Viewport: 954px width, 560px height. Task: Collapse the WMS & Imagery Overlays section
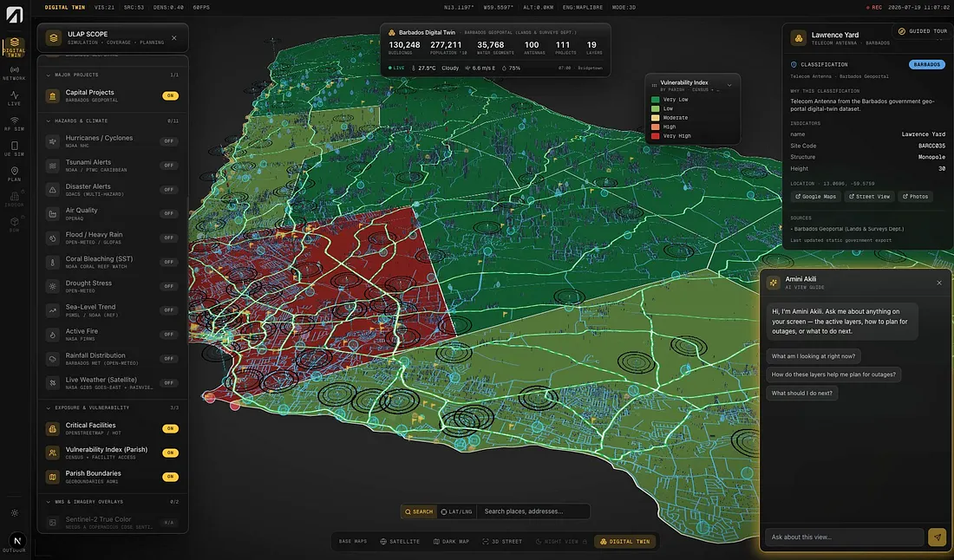[48, 502]
